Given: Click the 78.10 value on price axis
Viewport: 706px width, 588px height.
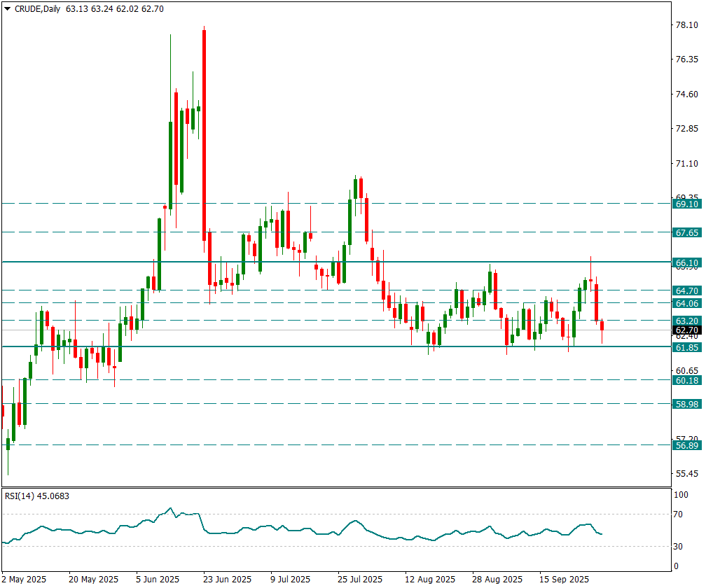Looking at the screenshot, I should tap(685, 25).
